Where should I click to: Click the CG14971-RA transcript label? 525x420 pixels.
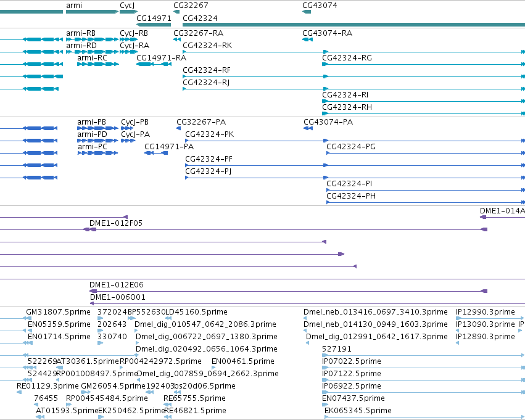click(x=162, y=58)
